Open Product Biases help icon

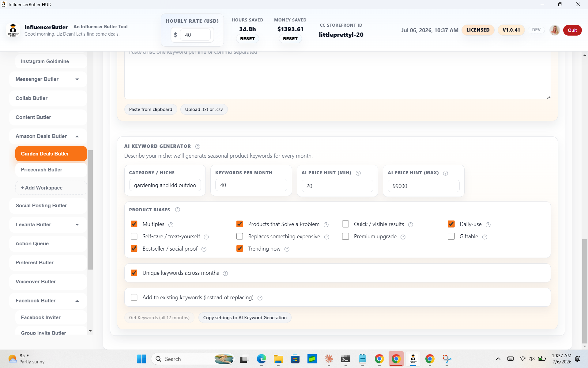[178, 210]
